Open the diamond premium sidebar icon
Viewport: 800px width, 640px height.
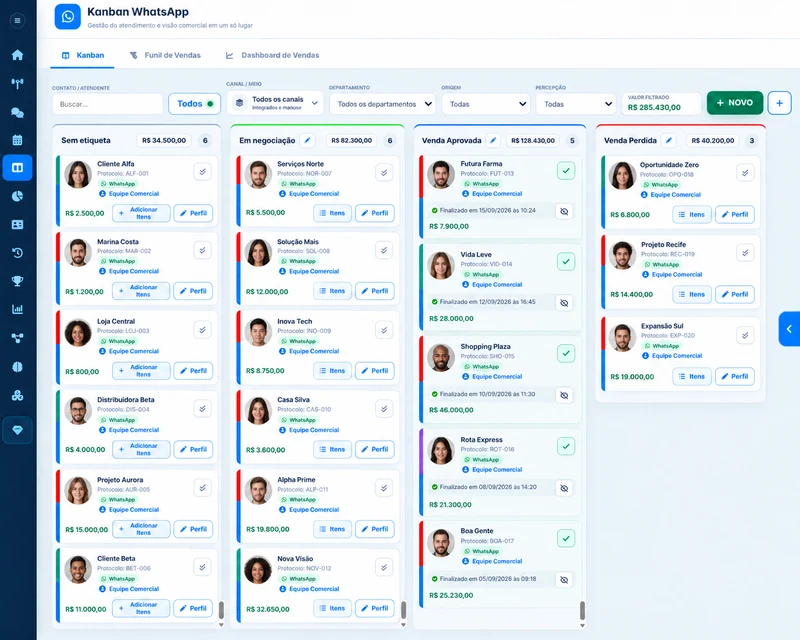tap(17, 430)
